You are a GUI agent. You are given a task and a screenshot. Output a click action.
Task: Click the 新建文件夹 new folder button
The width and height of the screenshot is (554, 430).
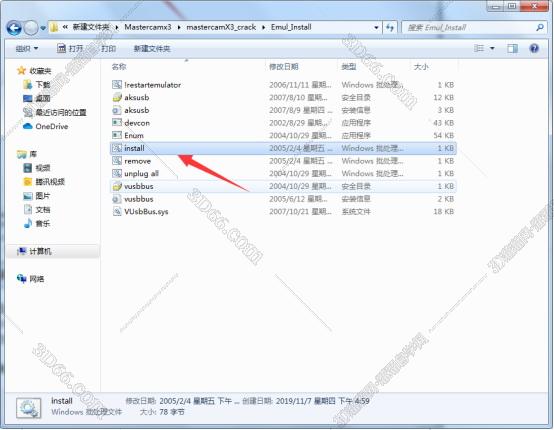pyautogui.click(x=152, y=48)
